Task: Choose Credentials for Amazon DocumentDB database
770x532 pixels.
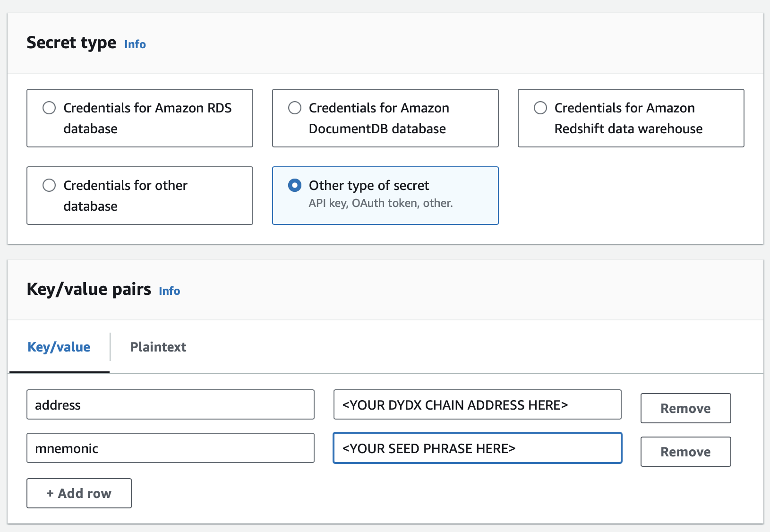Action: [295, 108]
